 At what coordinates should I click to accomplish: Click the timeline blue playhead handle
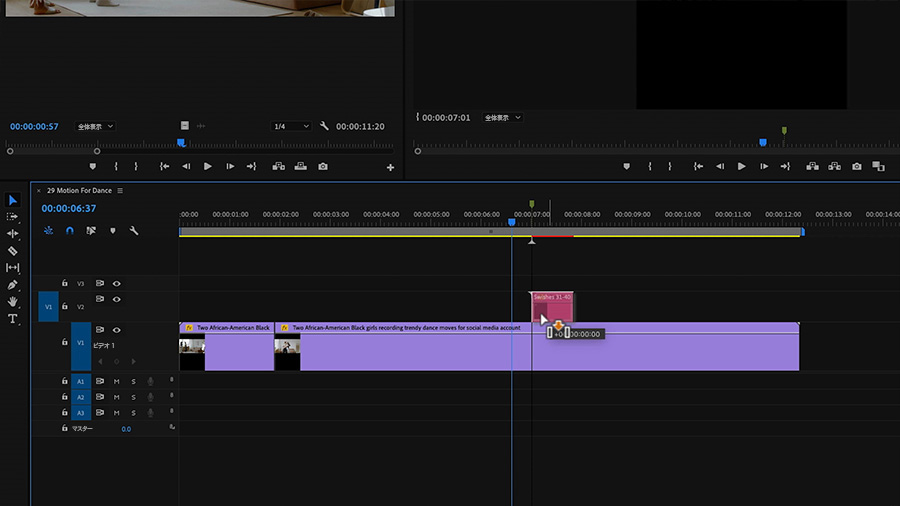(511, 222)
